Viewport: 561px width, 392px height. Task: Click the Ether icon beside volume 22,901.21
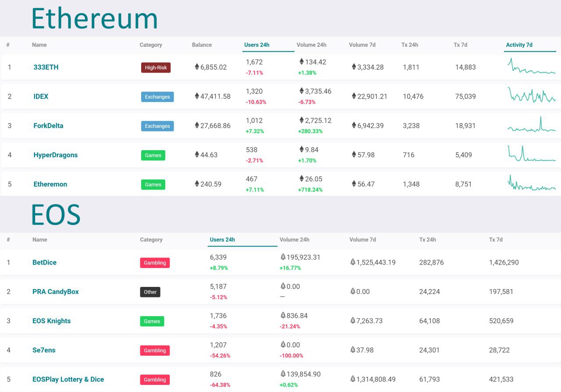(x=354, y=96)
